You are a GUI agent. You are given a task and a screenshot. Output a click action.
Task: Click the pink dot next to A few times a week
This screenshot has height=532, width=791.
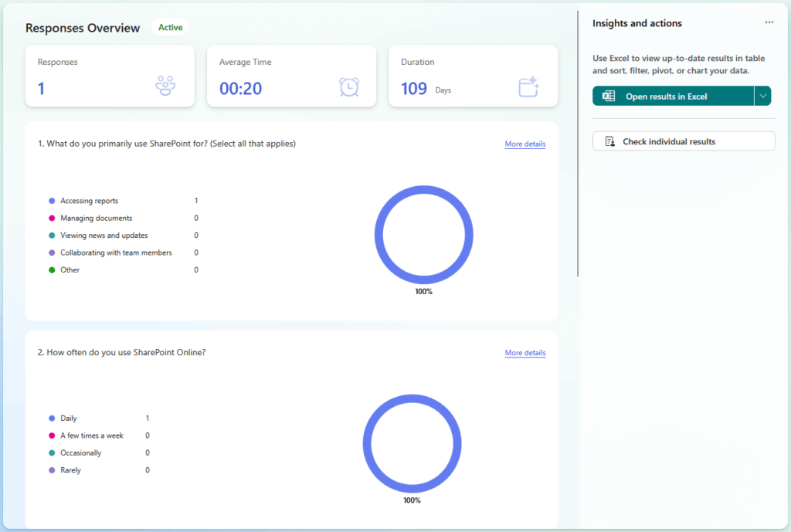(52, 435)
